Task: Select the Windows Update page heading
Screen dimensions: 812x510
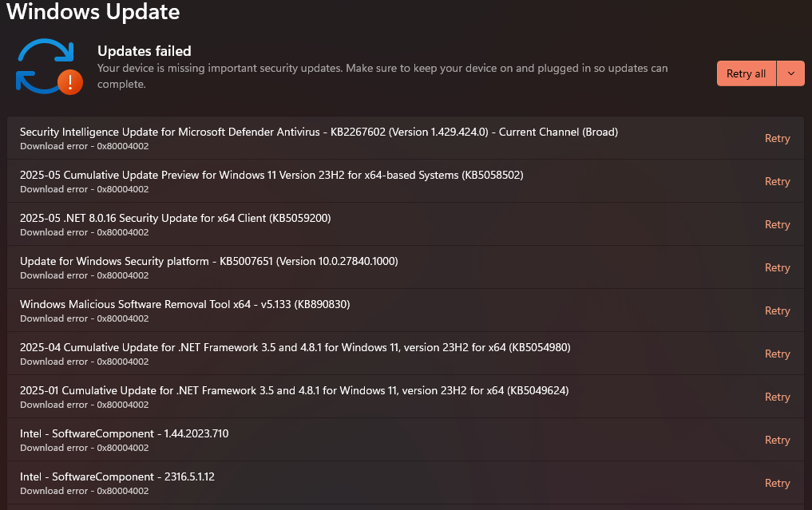Action: click(93, 12)
